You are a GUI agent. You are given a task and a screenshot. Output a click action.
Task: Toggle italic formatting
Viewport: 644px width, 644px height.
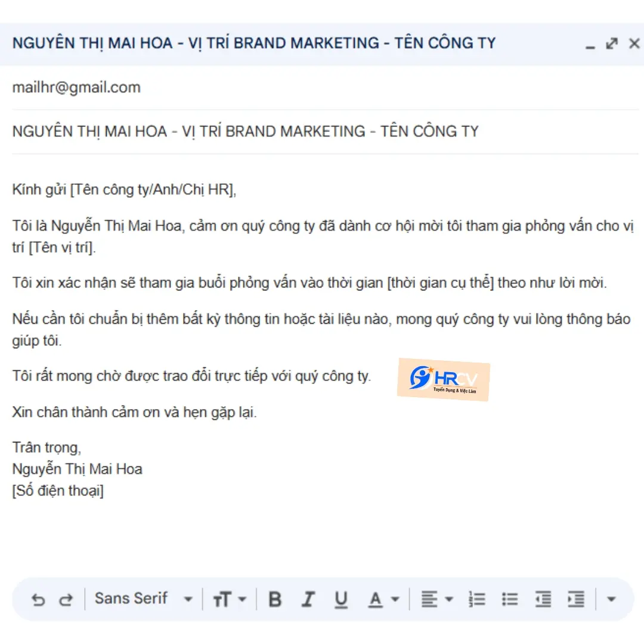tap(308, 600)
